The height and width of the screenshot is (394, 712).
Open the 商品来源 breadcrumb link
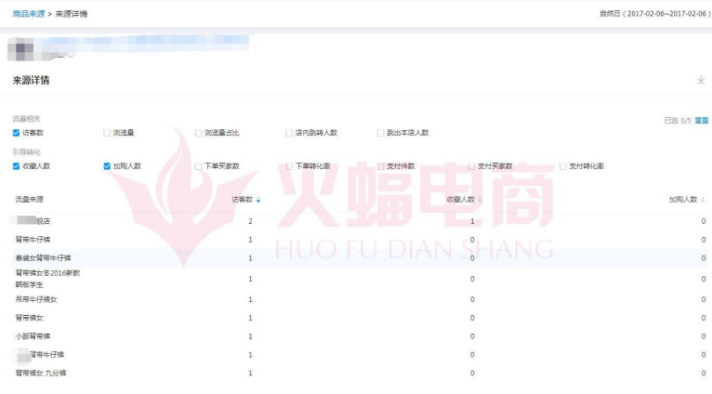click(x=29, y=14)
